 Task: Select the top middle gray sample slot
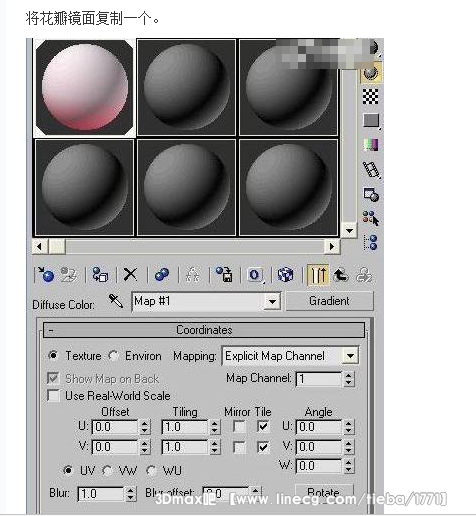[x=186, y=87]
